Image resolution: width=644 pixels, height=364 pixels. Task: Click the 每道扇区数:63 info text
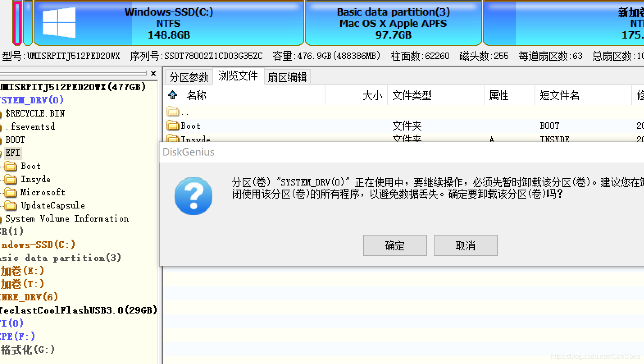point(550,56)
